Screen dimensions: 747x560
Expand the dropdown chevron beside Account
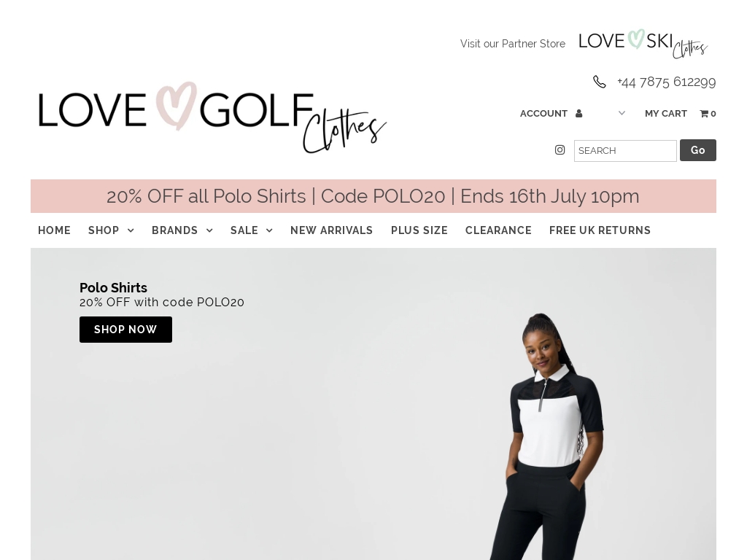coord(622,113)
